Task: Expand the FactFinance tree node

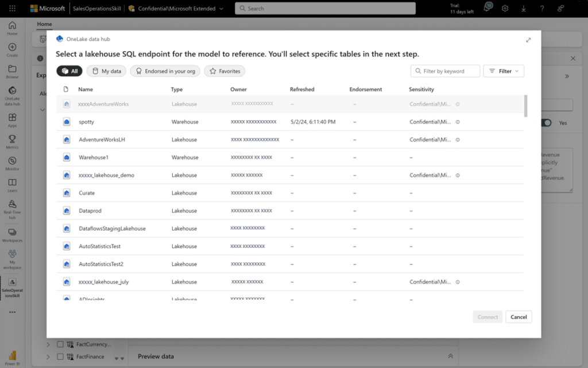Action: point(48,356)
